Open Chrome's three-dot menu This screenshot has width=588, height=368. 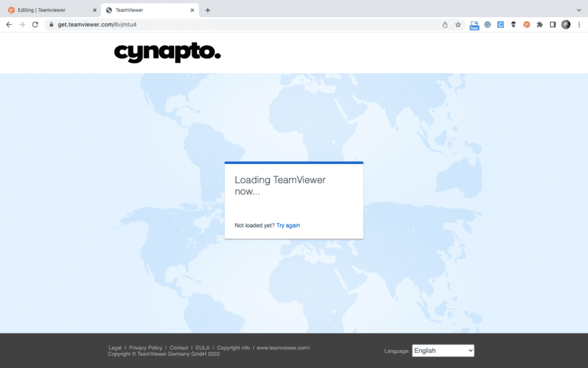[579, 25]
